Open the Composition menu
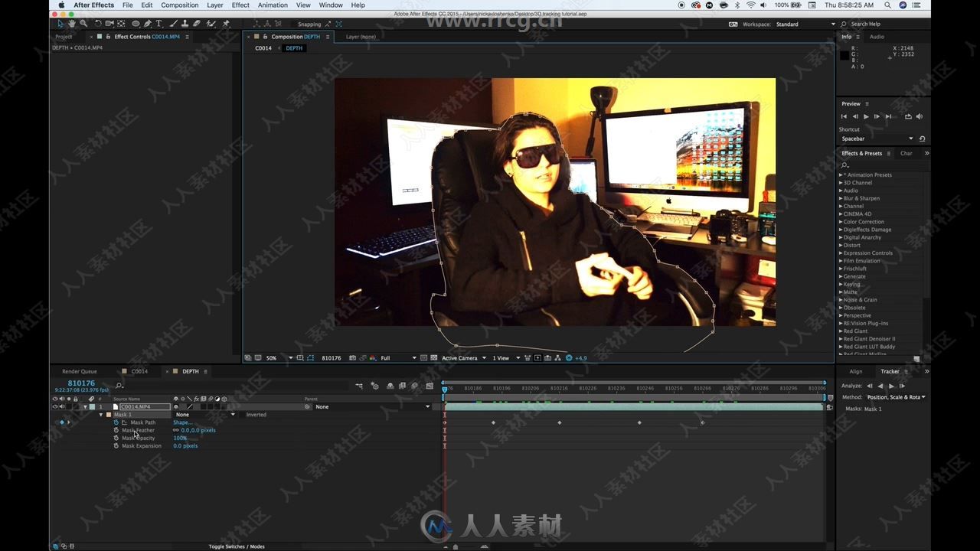The height and width of the screenshot is (551, 980). (180, 5)
